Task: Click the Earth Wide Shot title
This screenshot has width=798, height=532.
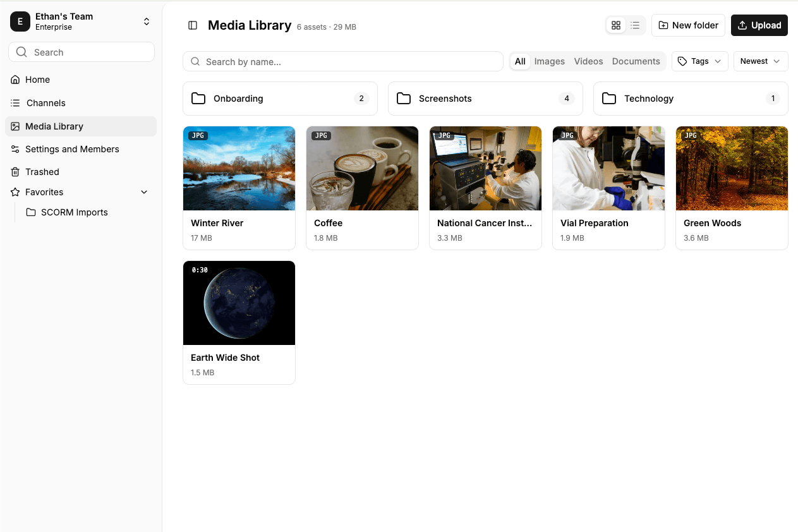Action: [225, 358]
